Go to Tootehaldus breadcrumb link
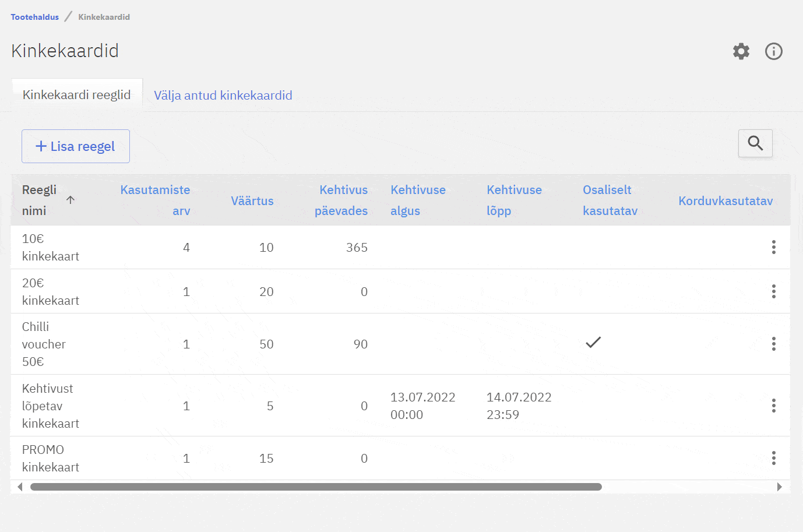 click(x=34, y=17)
